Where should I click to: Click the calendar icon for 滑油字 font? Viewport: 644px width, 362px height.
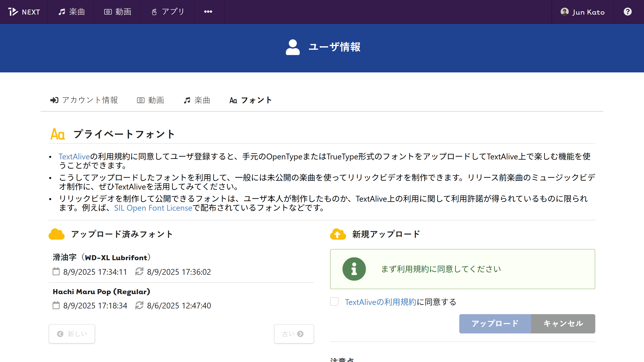pyautogui.click(x=56, y=271)
